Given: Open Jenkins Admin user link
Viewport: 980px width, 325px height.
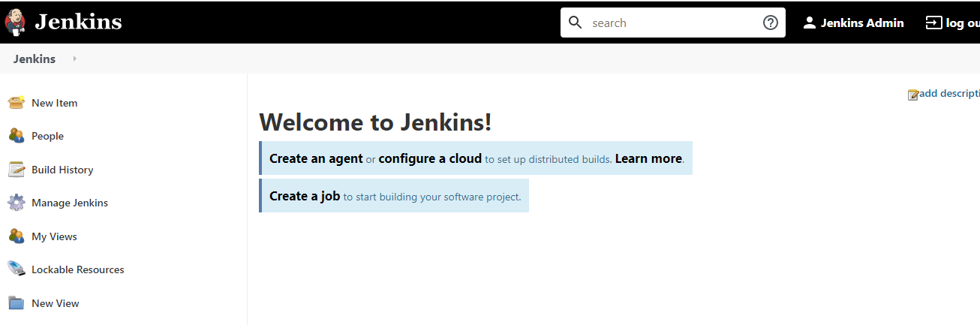Looking at the screenshot, I should tap(862, 23).
